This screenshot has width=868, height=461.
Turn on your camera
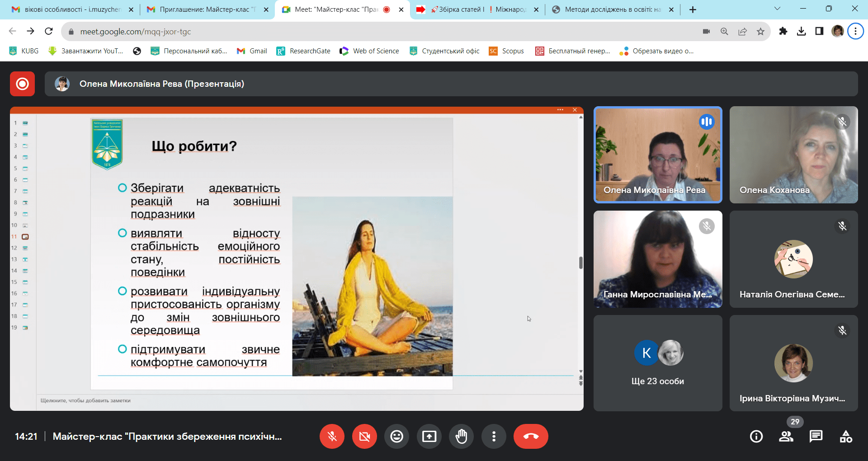(364, 436)
